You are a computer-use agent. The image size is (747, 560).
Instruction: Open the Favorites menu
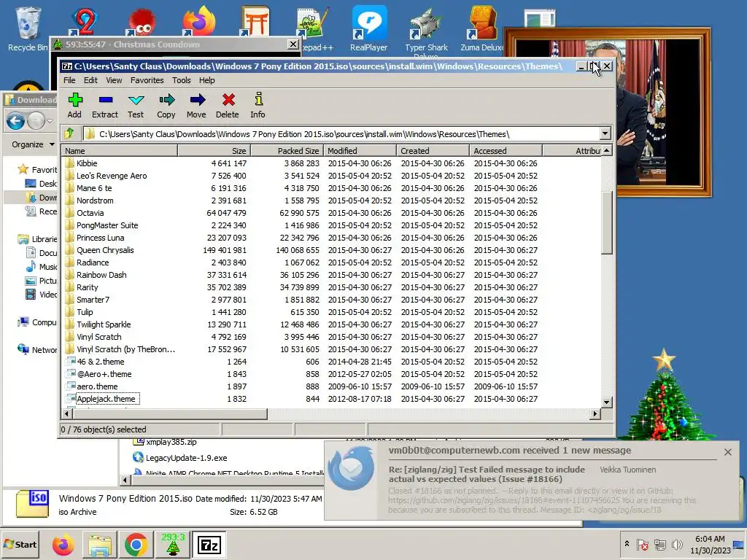point(147,80)
